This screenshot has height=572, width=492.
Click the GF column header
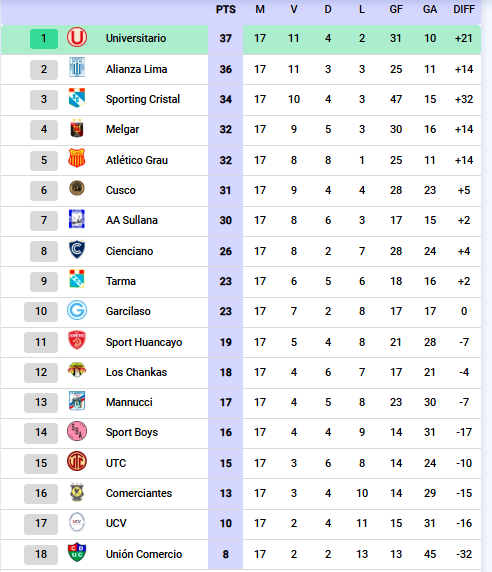(x=396, y=9)
